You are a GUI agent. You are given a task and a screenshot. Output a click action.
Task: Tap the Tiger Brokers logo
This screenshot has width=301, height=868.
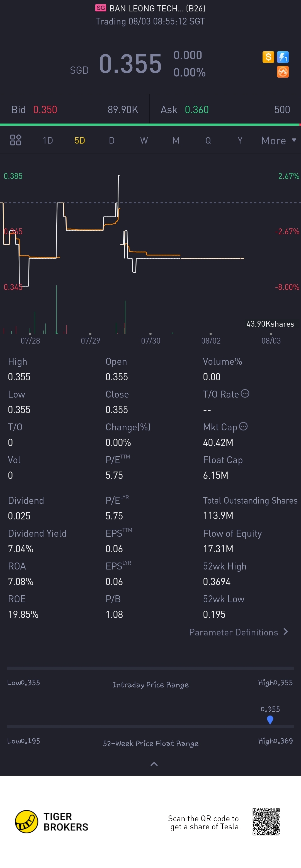click(x=52, y=822)
